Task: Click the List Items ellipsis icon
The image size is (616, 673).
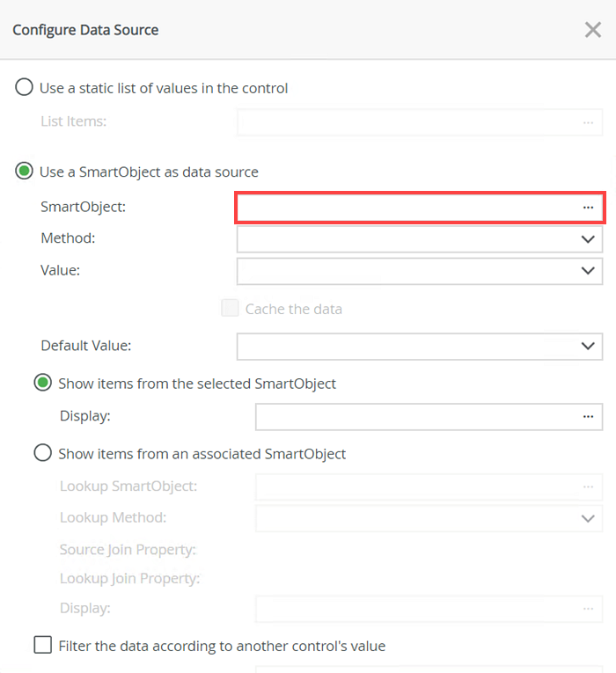Action: click(588, 122)
